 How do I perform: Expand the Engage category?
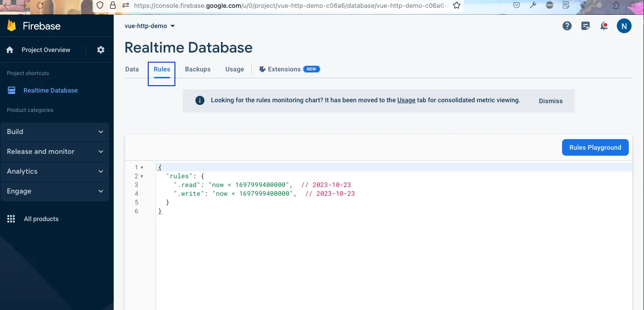[x=55, y=191]
